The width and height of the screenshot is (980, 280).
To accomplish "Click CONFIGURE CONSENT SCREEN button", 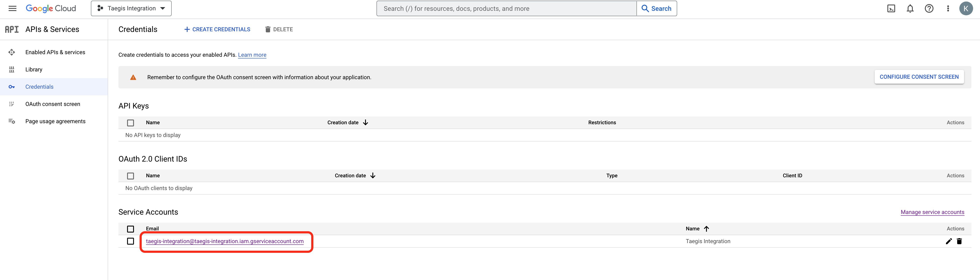I will click(919, 77).
